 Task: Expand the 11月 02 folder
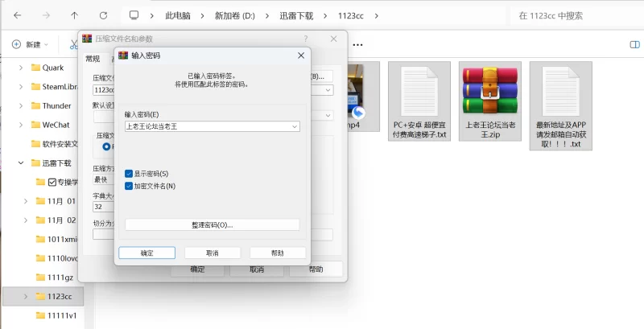coord(26,220)
